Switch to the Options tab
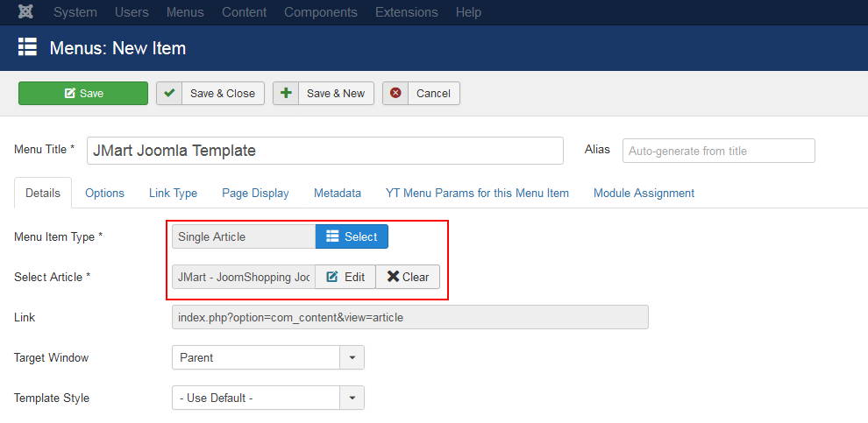Screen dimensions: 868x423 [x=104, y=193]
